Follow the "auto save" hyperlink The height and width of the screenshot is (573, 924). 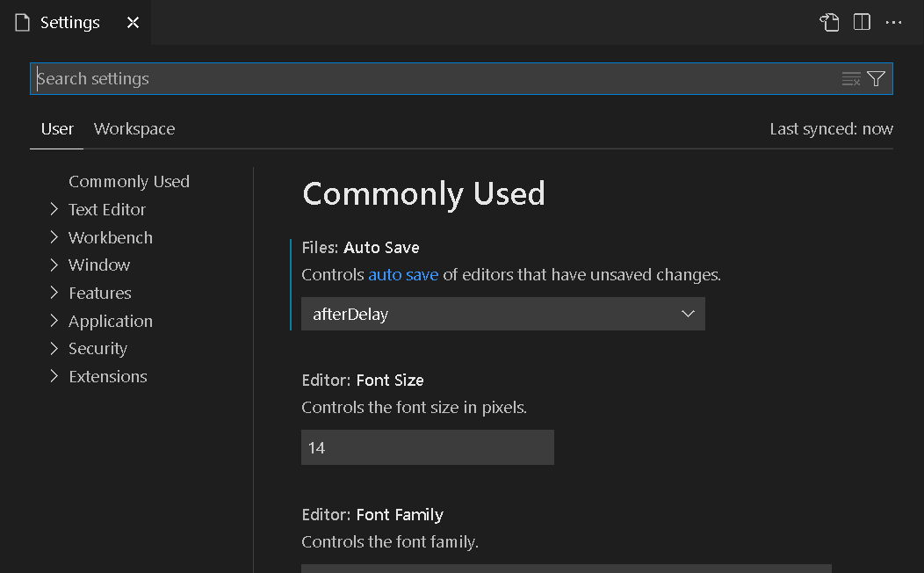point(403,274)
